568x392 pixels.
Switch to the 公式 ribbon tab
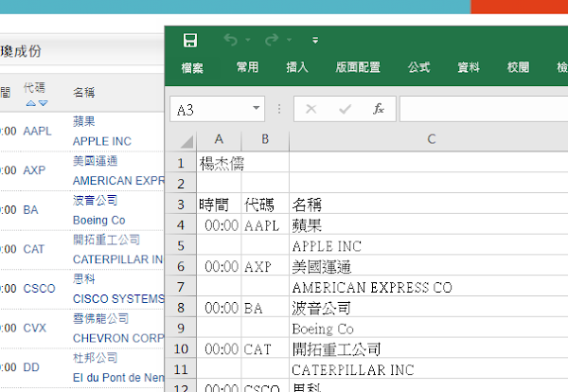tap(418, 67)
